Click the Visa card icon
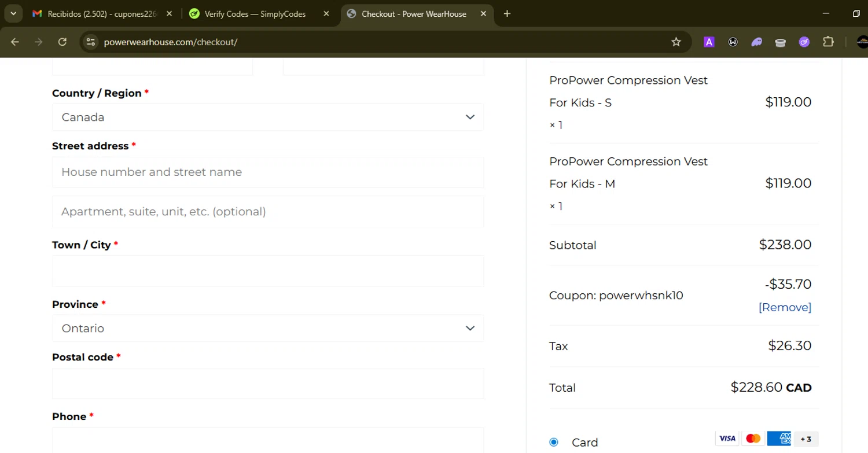Image resolution: width=868 pixels, height=453 pixels. pyautogui.click(x=727, y=439)
